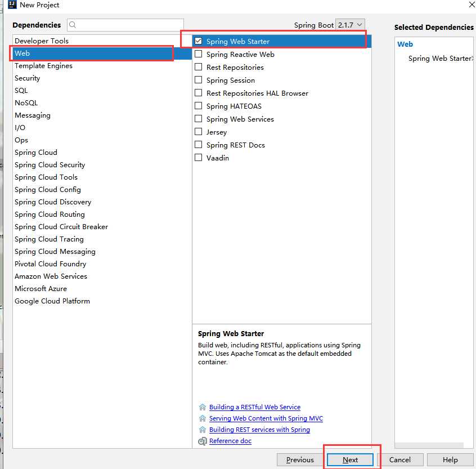Viewport: 476px width, 469px height.
Task: Click the house icon beside Serving Web Content link
Action: 202,418
